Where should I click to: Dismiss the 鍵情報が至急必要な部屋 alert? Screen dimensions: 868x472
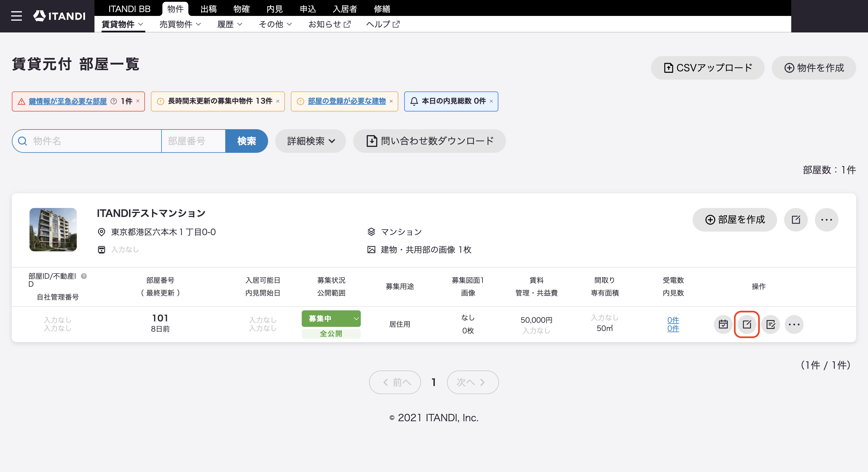[138, 101]
